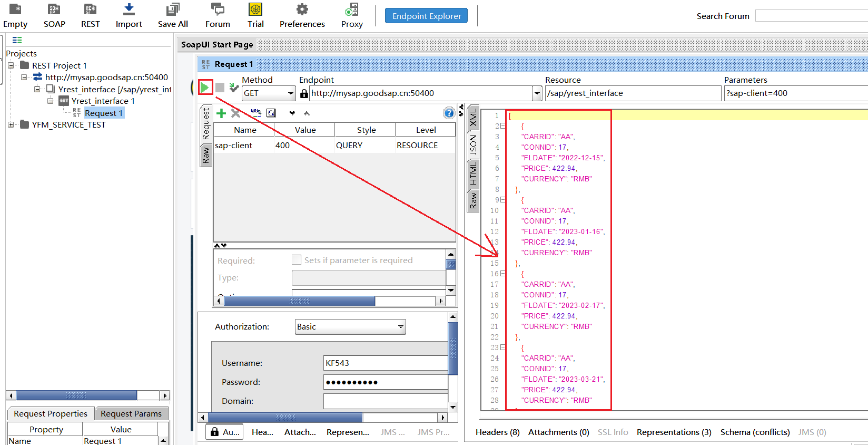Expand the YFM_SERVICE_TEST project node
The width and height of the screenshot is (868, 445).
pyautogui.click(x=11, y=125)
